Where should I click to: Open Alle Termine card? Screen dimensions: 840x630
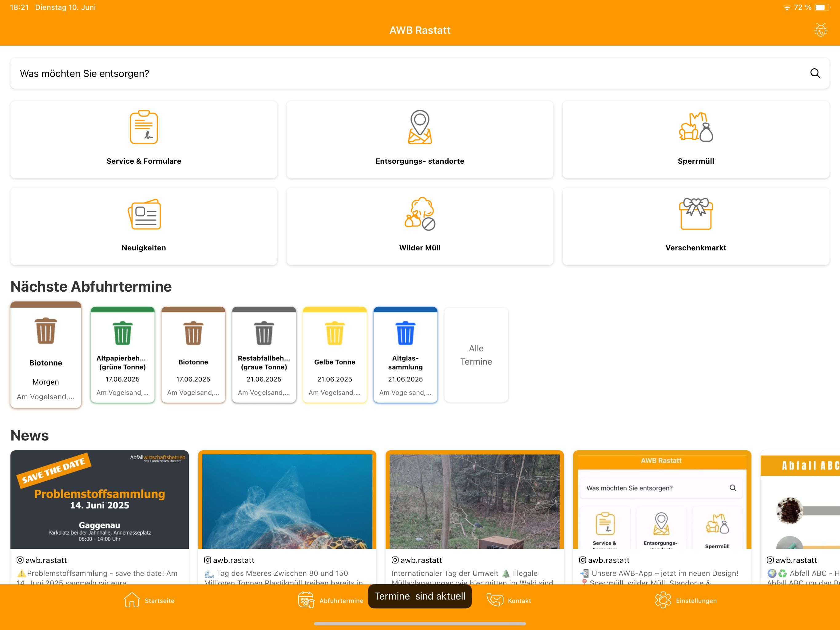pos(476,354)
